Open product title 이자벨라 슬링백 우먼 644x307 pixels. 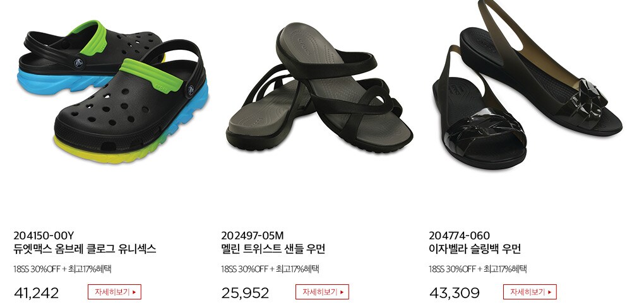point(475,249)
